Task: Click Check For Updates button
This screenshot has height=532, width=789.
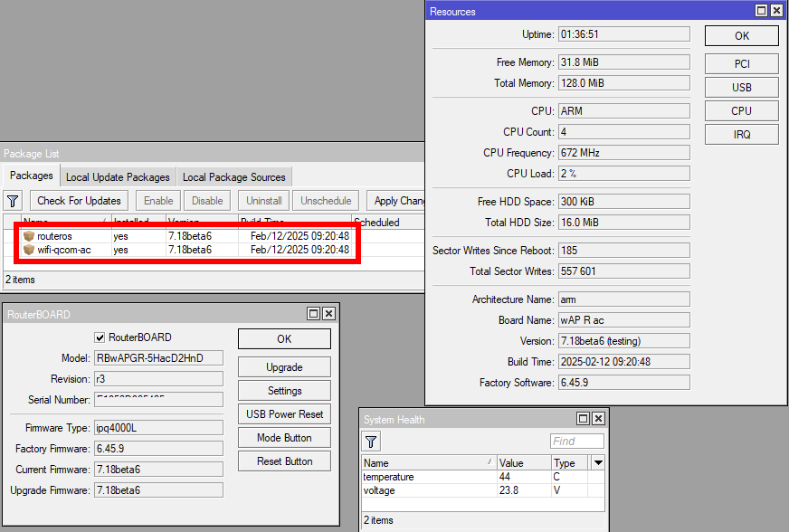Action: coord(79,201)
